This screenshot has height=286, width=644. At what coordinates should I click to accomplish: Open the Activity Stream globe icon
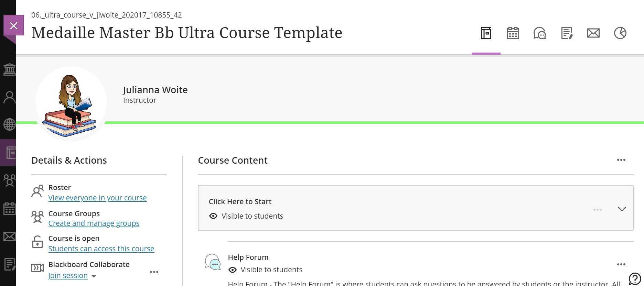coord(10,124)
